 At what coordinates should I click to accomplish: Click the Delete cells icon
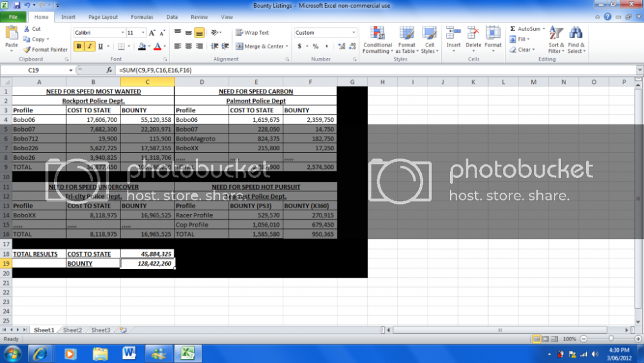[x=473, y=33]
